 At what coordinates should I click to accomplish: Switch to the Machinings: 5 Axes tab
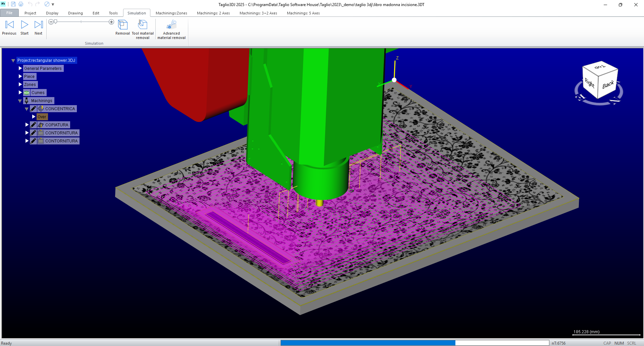point(303,13)
